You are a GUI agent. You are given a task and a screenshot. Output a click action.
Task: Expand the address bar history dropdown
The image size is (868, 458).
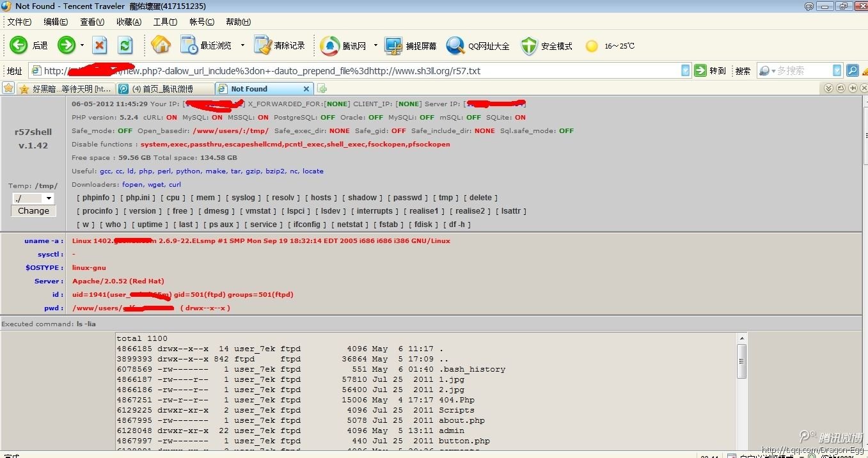tap(686, 70)
